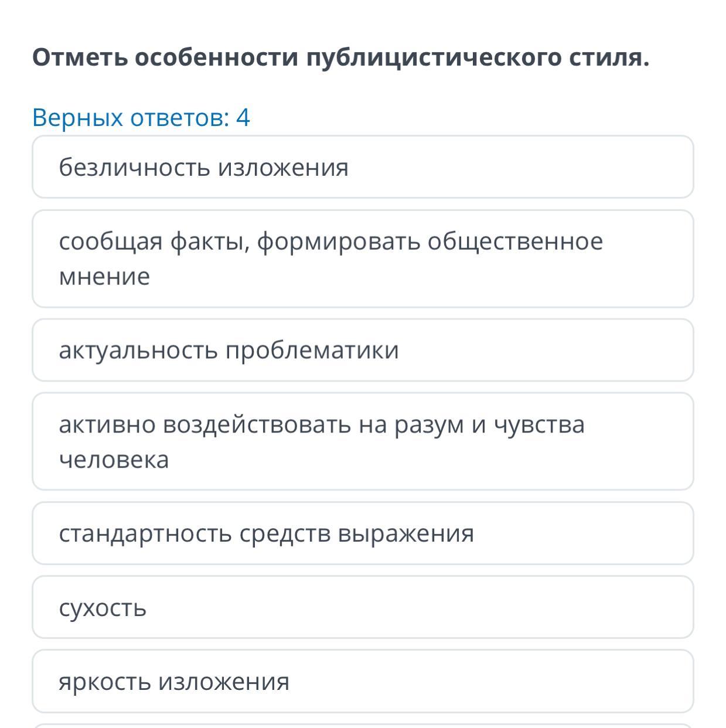Mark 'сообщая факты, формировать общественное мнение'

click(362, 258)
